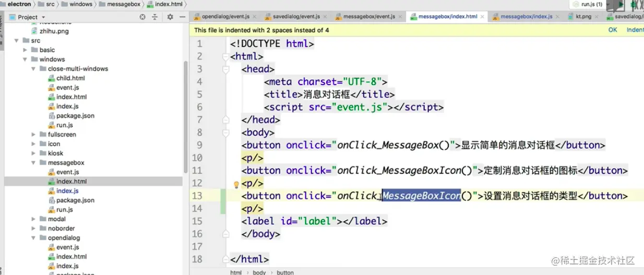
Task: Click line number 13 in gutter
Action: (197, 196)
